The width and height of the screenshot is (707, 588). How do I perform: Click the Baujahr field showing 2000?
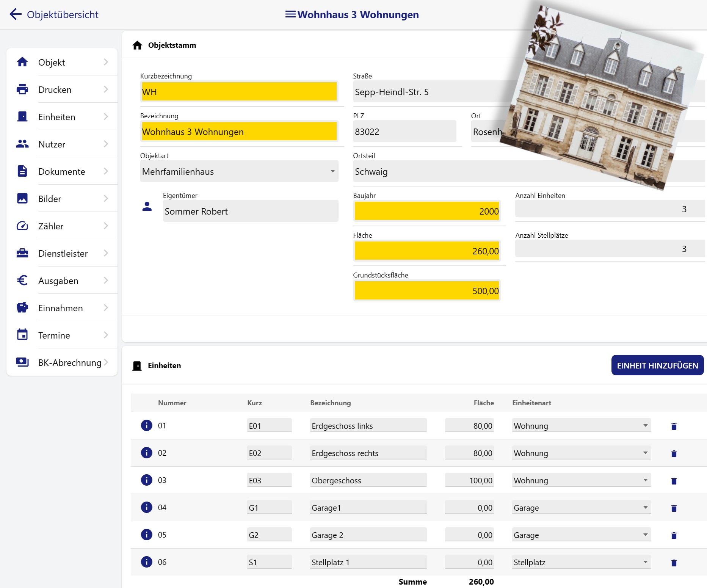tap(427, 211)
